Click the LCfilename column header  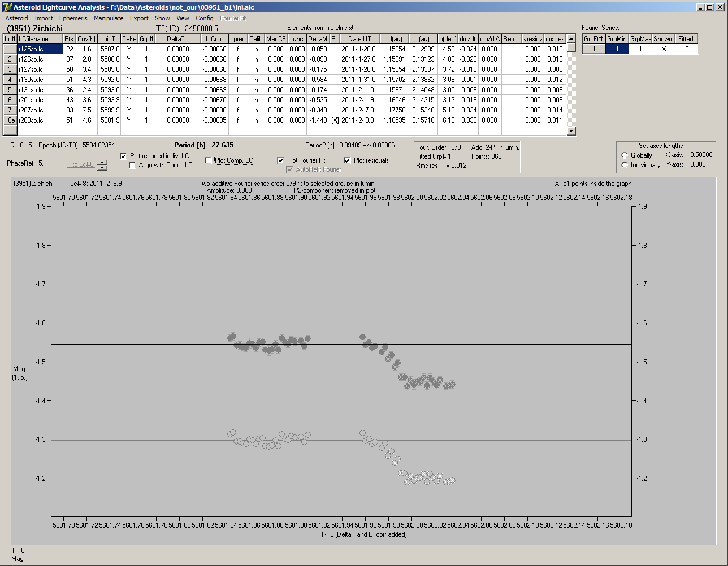coord(40,39)
